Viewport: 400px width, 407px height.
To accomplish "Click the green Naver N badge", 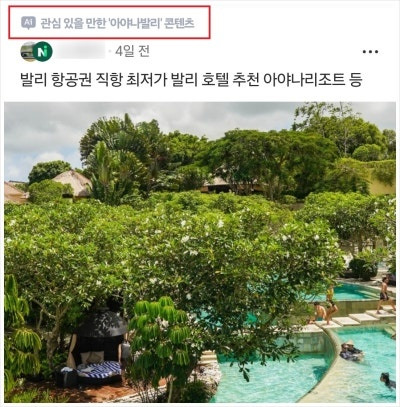I will [43, 52].
